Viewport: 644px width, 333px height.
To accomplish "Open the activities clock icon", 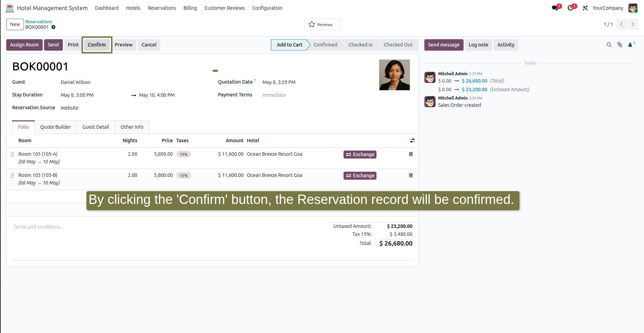I will pyautogui.click(x=570, y=8).
